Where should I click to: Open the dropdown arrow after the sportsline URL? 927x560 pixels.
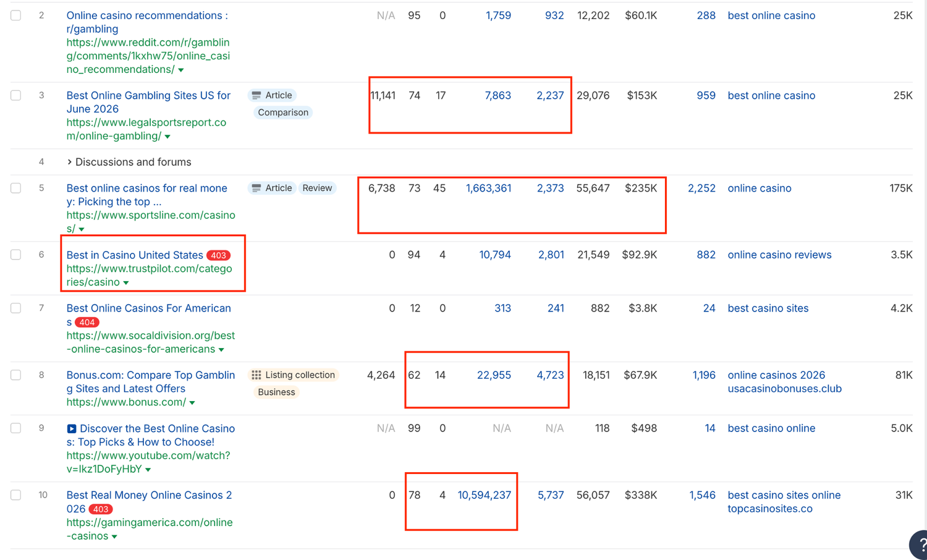pos(82,229)
